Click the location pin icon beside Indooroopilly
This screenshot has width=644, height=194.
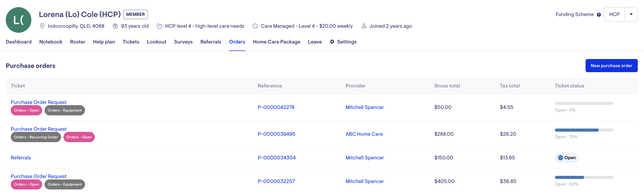pos(42,26)
